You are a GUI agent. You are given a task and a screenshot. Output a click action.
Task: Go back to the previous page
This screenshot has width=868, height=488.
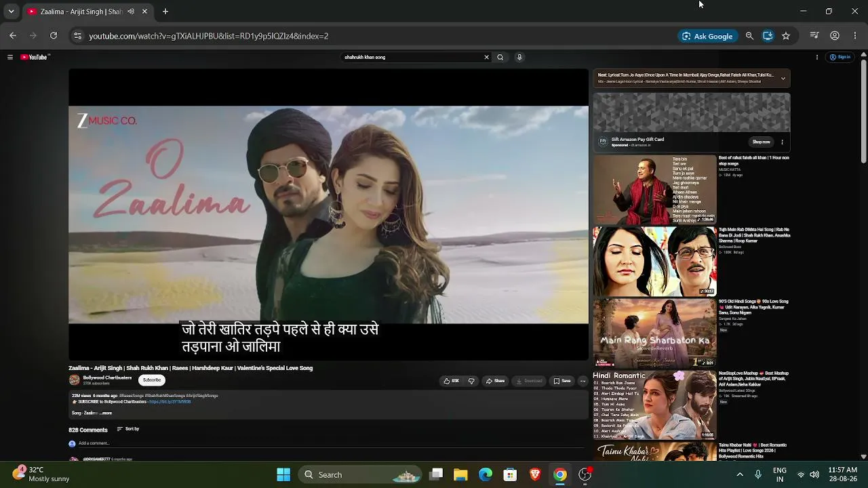(13, 36)
